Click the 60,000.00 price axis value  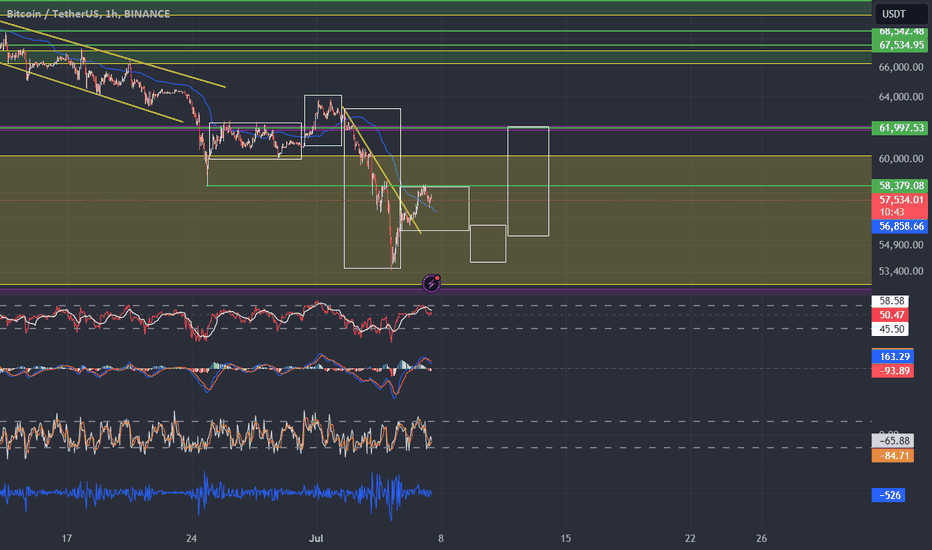pyautogui.click(x=901, y=159)
